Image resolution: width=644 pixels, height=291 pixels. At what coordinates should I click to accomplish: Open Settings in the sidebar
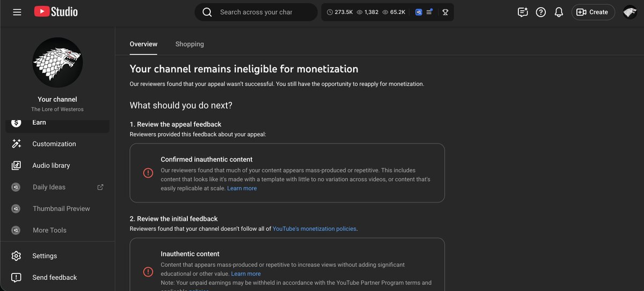tap(57, 256)
